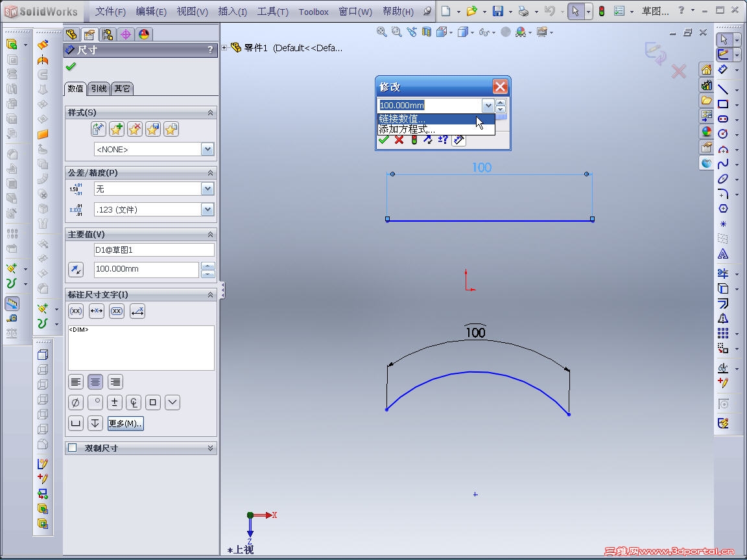Select center justify for dimension text
The height and width of the screenshot is (560, 747).
[x=95, y=381]
